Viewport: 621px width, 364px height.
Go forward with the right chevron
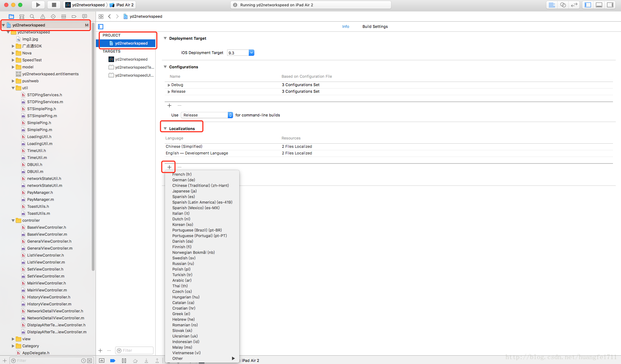pos(117,16)
